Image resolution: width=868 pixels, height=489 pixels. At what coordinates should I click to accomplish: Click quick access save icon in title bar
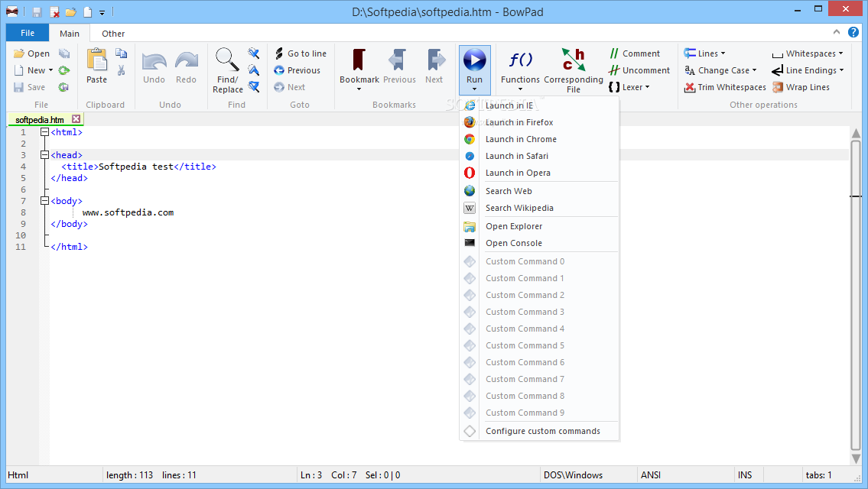pos(37,11)
